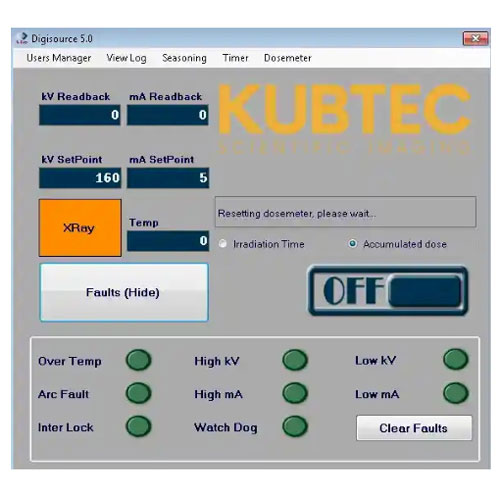Click the mA SetPoint field showing 5
The image size is (500, 499).
click(168, 178)
